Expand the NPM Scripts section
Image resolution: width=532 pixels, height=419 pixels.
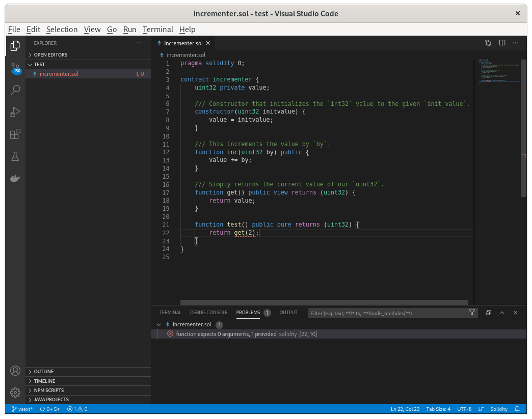(x=88, y=390)
